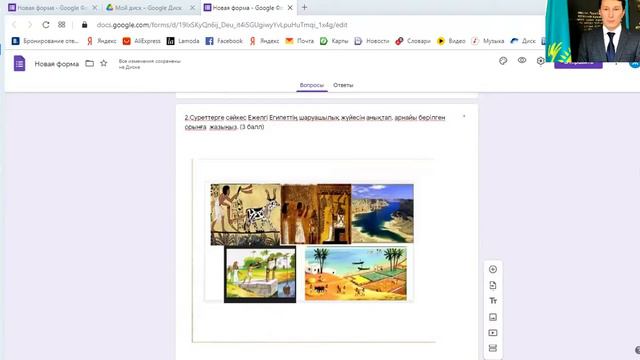Open the Яндекс bookmark next to Facebook
Screen dimensions: 640x360
click(264, 41)
